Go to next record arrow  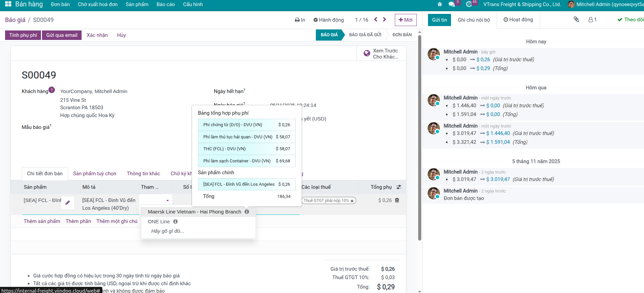(384, 20)
